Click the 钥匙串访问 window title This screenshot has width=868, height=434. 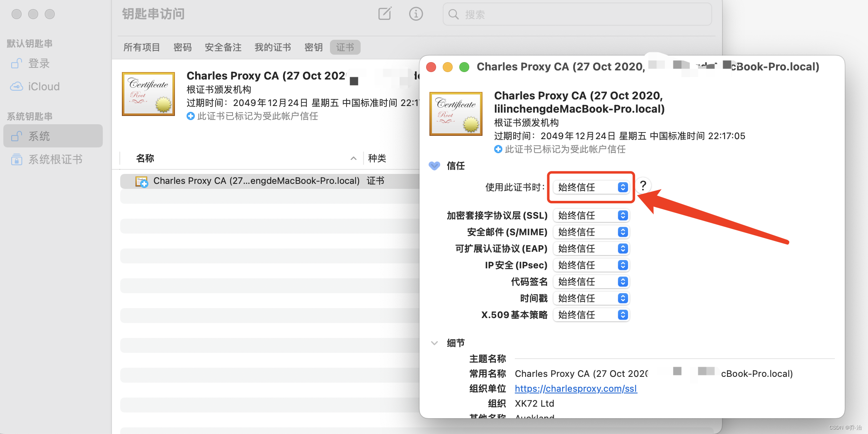pyautogui.click(x=153, y=14)
